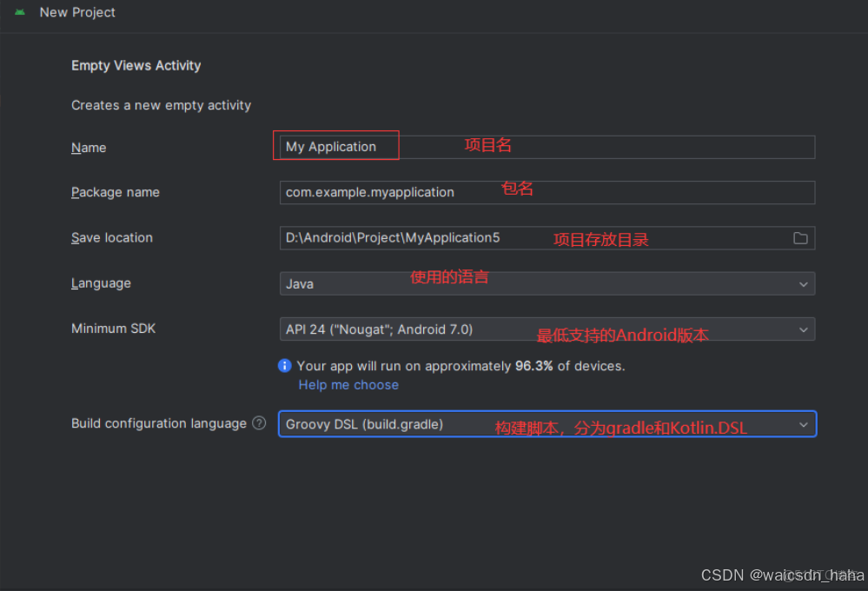Viewport: 868px width, 591px height.
Task: Select the Java language option shown
Action: 298,283
